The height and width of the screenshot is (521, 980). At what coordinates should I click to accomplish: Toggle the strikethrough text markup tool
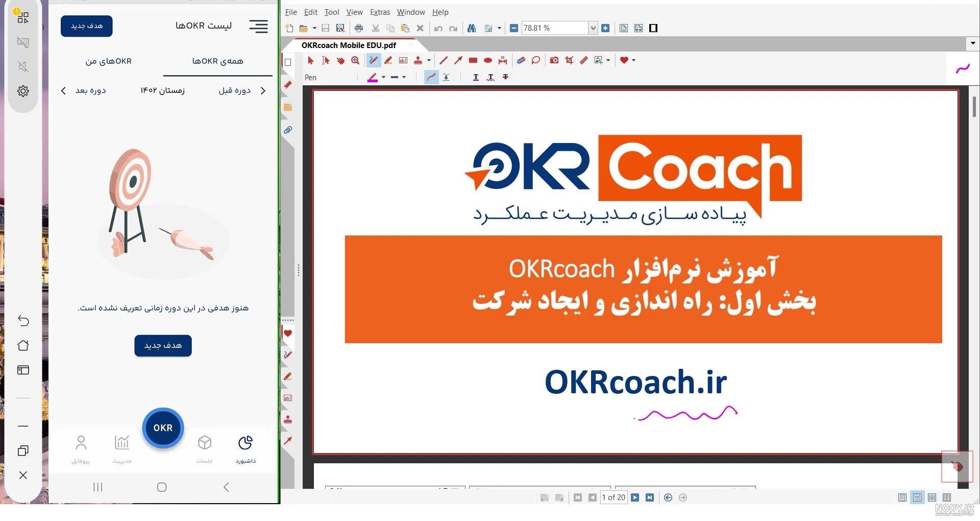pos(505,77)
